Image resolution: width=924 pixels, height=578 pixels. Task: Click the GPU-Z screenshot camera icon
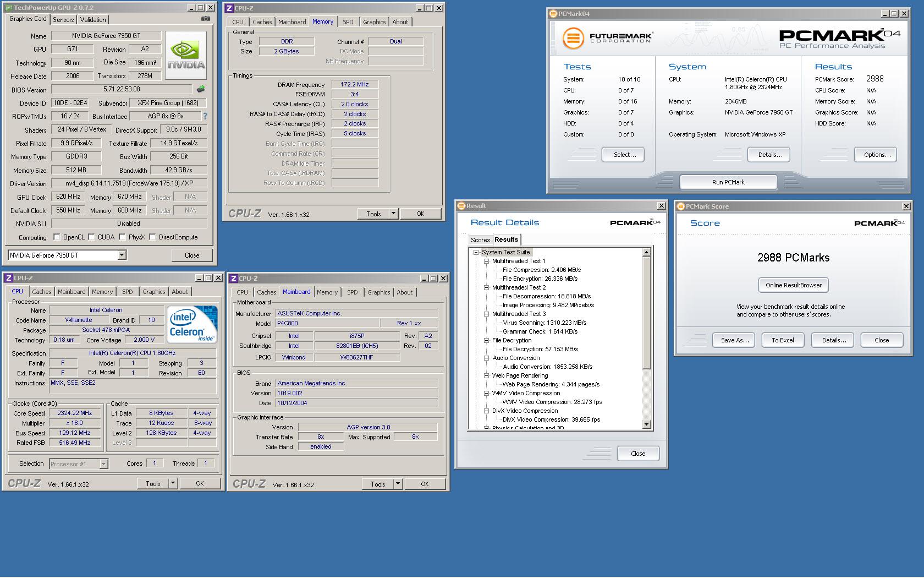tap(205, 19)
